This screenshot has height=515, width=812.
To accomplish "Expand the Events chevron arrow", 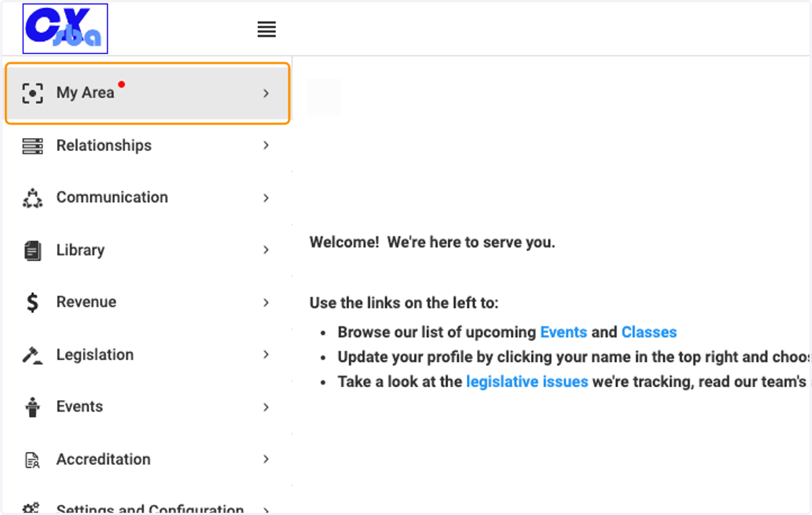I will (x=266, y=407).
